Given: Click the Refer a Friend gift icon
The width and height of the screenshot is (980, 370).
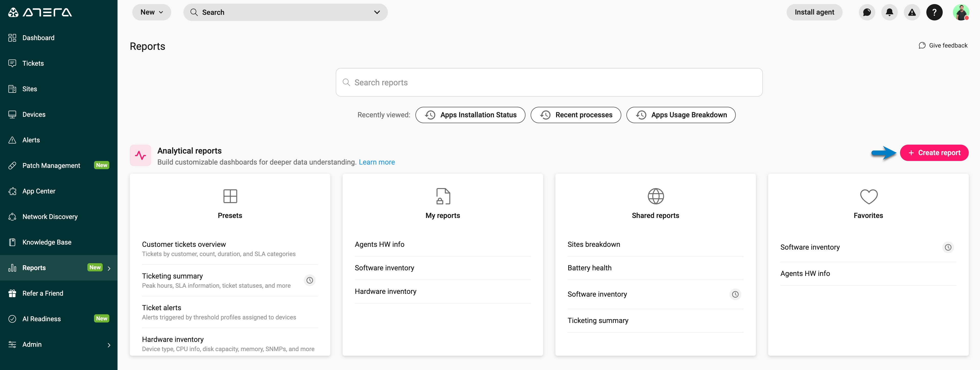Looking at the screenshot, I should [x=12, y=293].
